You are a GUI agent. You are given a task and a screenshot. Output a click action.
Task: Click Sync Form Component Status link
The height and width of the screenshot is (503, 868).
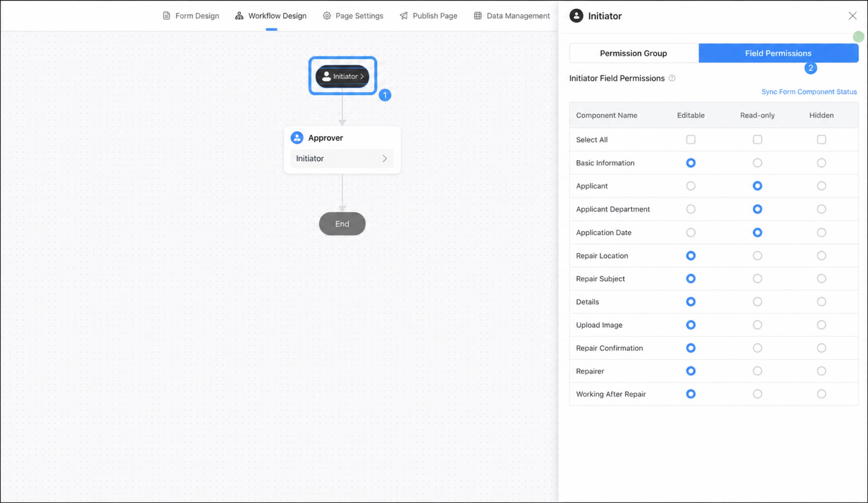(x=809, y=91)
